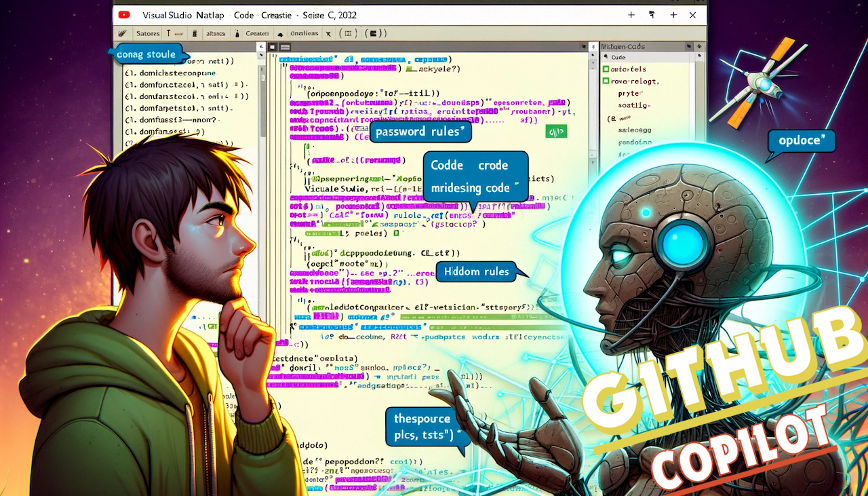Screen dimensions: 868x496
Task: Click the toolbar icon left of 'altsnes'
Action: click(195, 33)
